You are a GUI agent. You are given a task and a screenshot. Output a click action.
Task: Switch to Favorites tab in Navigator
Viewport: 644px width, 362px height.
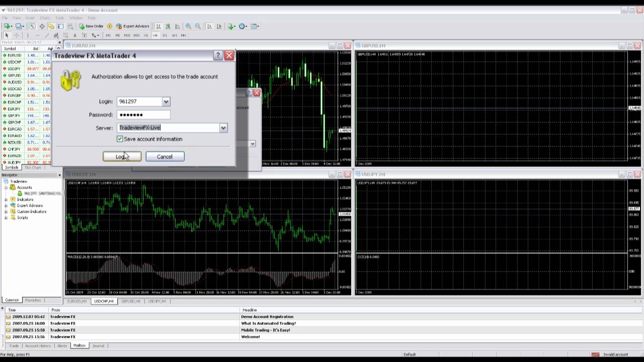click(33, 300)
